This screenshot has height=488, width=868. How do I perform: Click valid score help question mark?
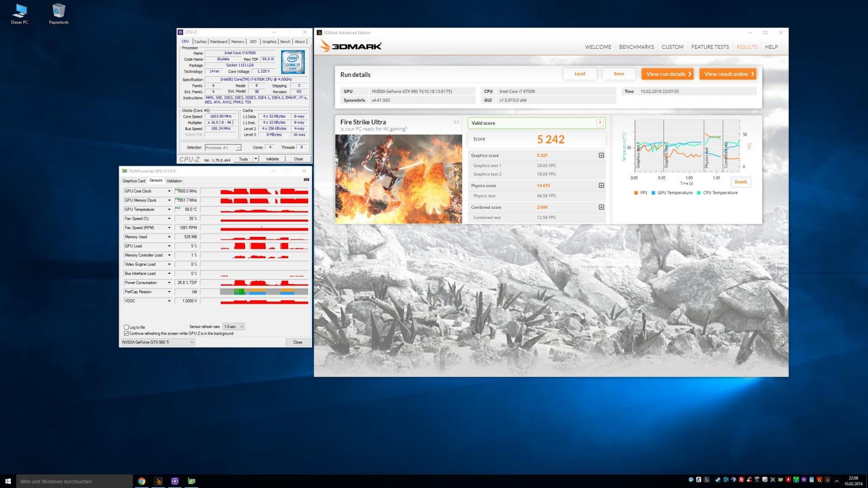pos(600,123)
